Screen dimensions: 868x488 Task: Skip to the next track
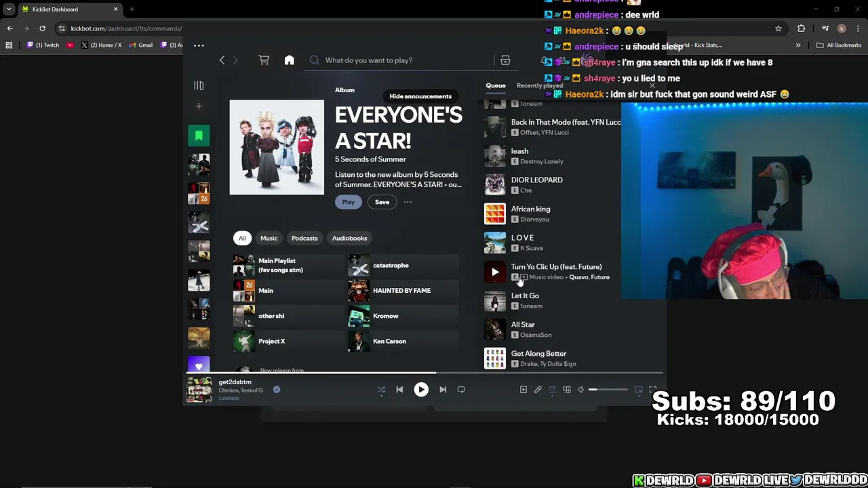coord(443,390)
